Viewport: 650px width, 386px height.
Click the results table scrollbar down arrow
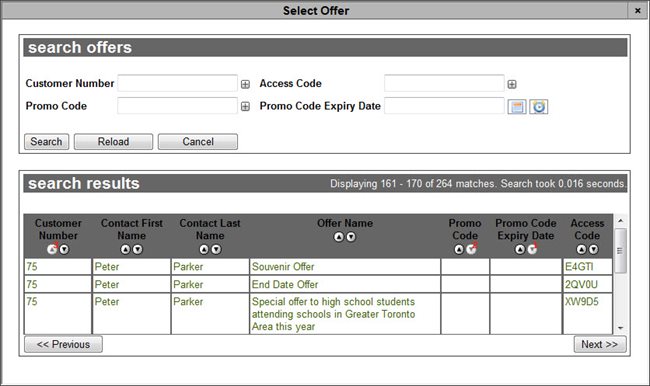point(621,328)
